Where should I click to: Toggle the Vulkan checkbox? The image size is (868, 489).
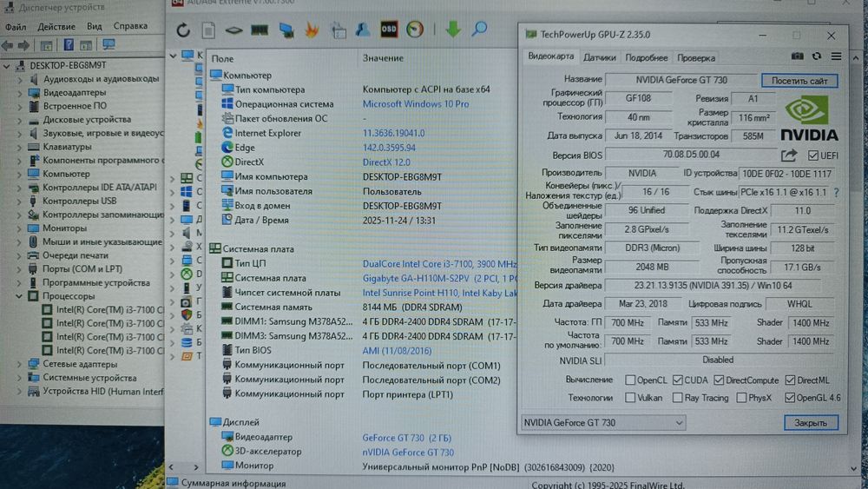[630, 398]
